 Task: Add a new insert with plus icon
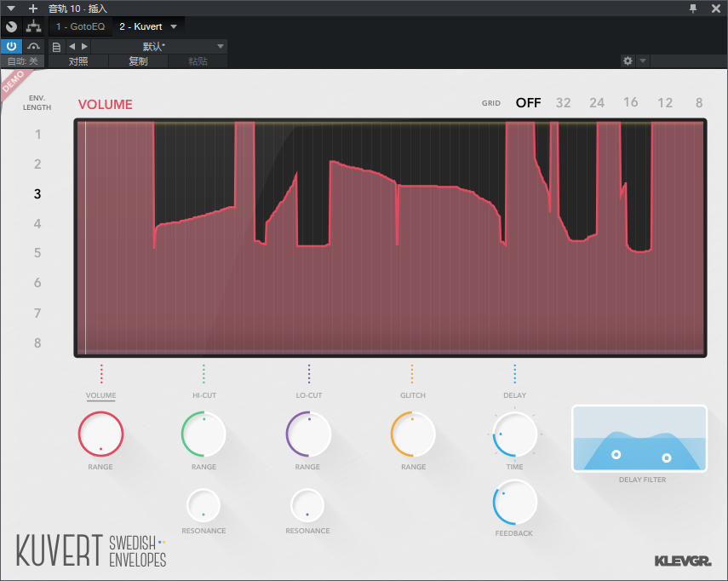pyautogui.click(x=33, y=9)
